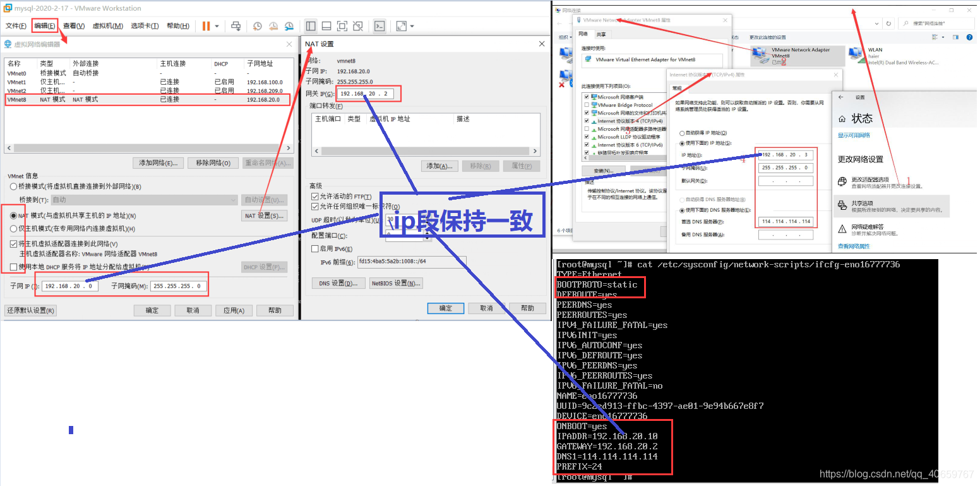Click the refresh icon in 网络连接 window
This screenshot has width=980, height=486.
coord(888,23)
